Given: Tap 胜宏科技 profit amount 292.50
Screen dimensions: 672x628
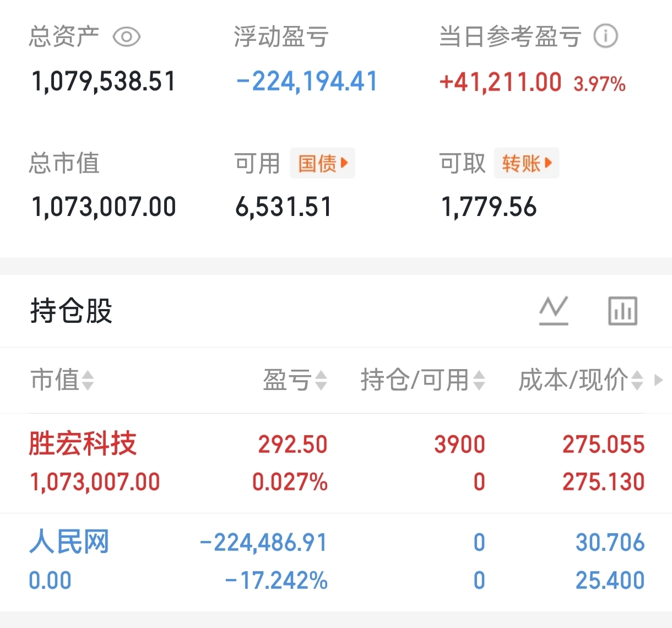Looking at the screenshot, I should 292,445.
